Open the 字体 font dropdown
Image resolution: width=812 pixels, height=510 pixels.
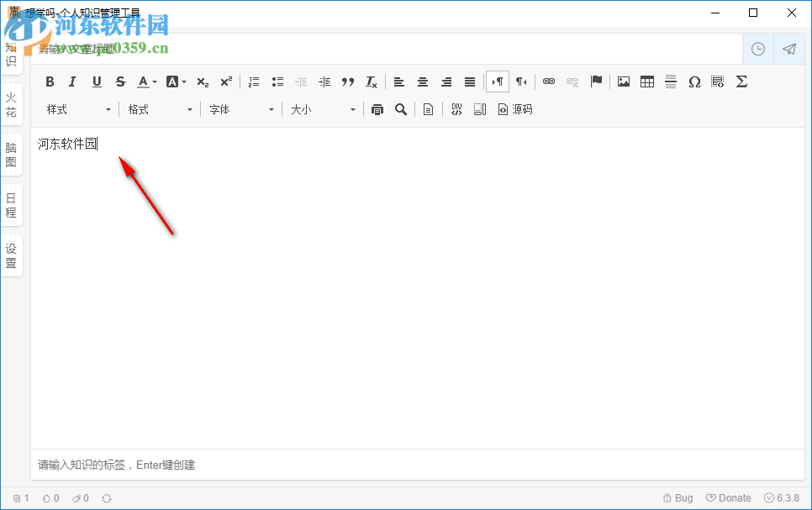pos(241,109)
